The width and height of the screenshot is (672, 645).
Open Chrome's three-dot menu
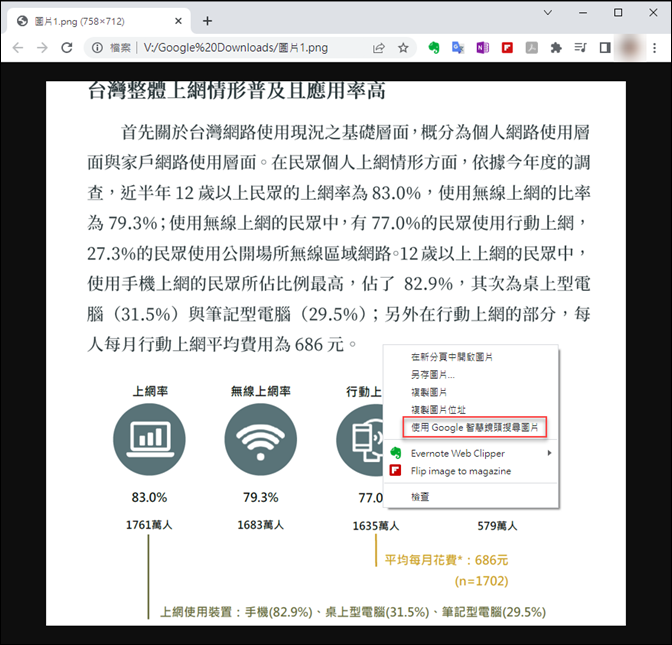click(654, 48)
